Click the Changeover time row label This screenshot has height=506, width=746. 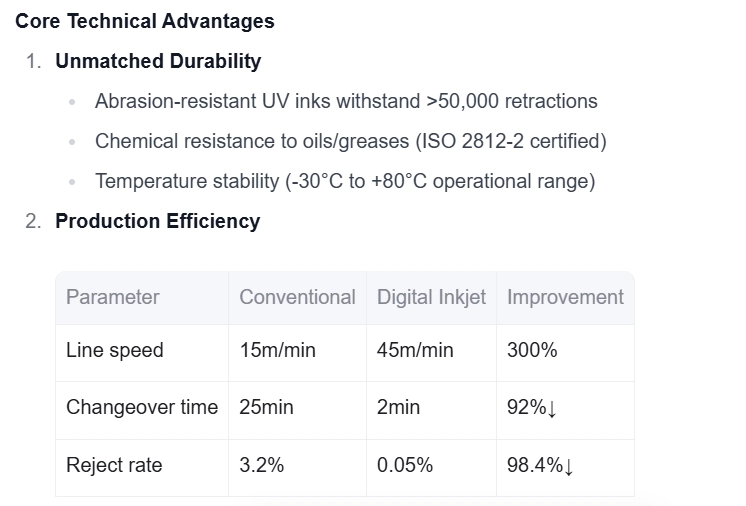(141, 407)
